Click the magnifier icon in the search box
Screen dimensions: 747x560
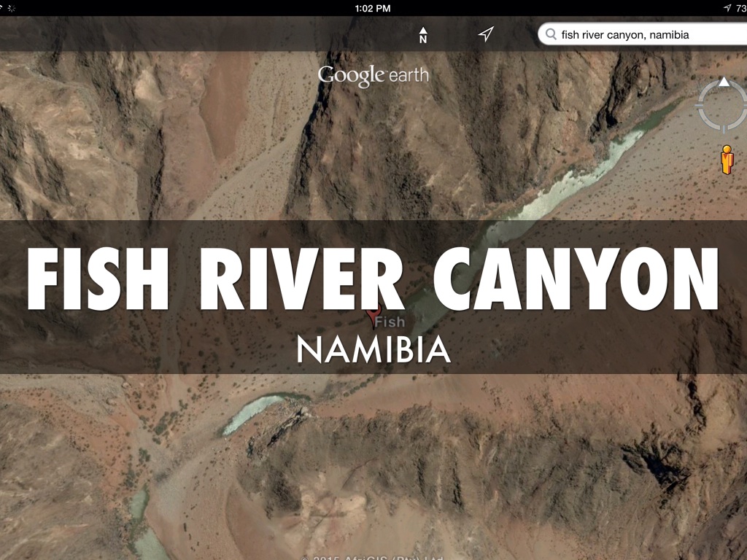click(x=551, y=34)
